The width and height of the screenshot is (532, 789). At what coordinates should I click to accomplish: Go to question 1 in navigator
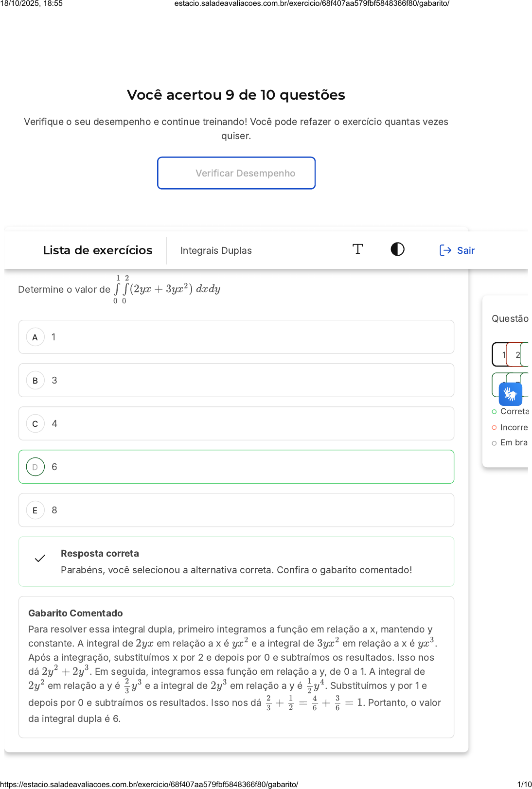(500, 354)
